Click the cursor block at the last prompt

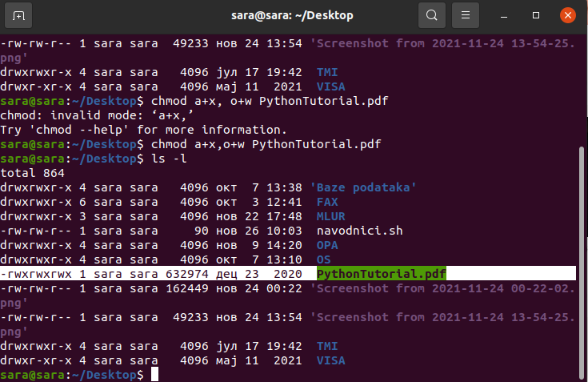point(154,375)
